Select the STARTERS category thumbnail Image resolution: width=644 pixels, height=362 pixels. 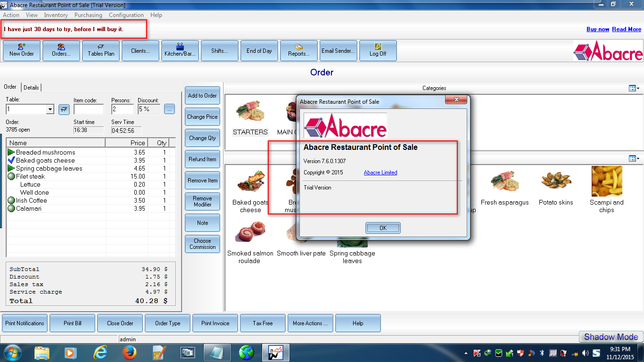[x=250, y=117]
